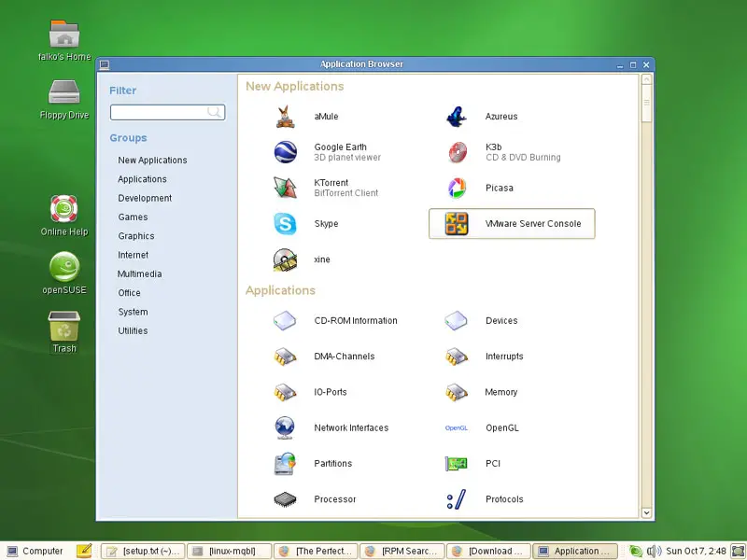Click into the Filter search field
The image size is (747, 560).
coord(167,112)
